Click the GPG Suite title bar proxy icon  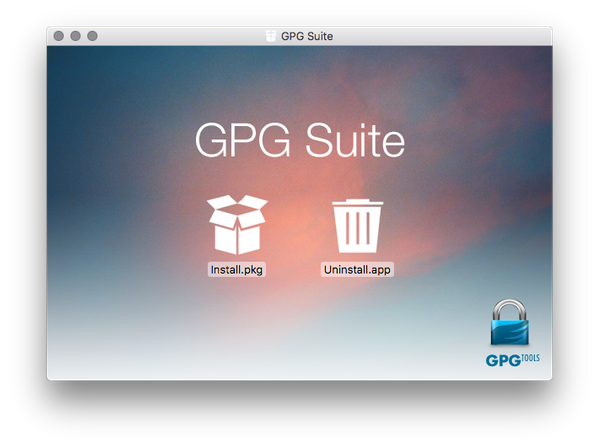click(271, 36)
